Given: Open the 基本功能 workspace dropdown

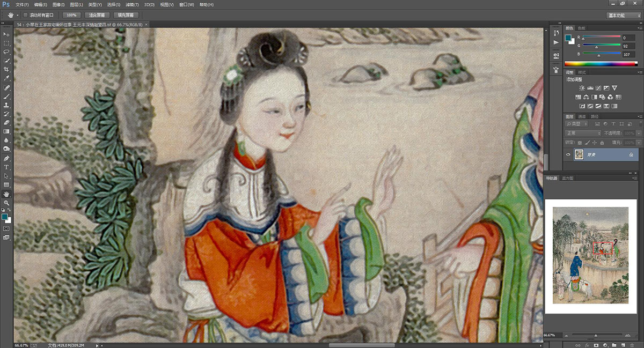Looking at the screenshot, I should [624, 16].
